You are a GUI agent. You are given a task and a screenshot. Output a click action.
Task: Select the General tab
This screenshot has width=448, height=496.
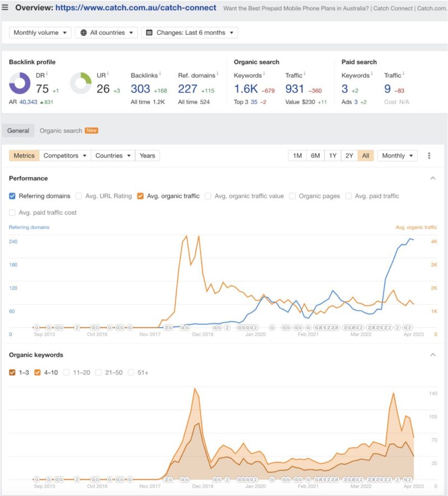point(18,130)
